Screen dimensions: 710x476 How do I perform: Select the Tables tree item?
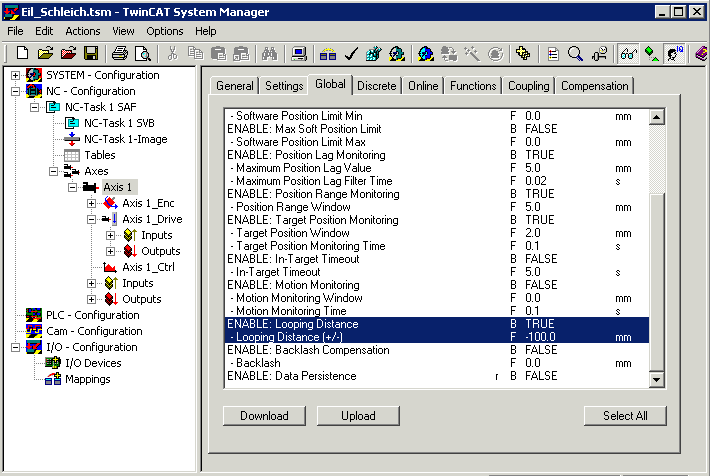100,155
